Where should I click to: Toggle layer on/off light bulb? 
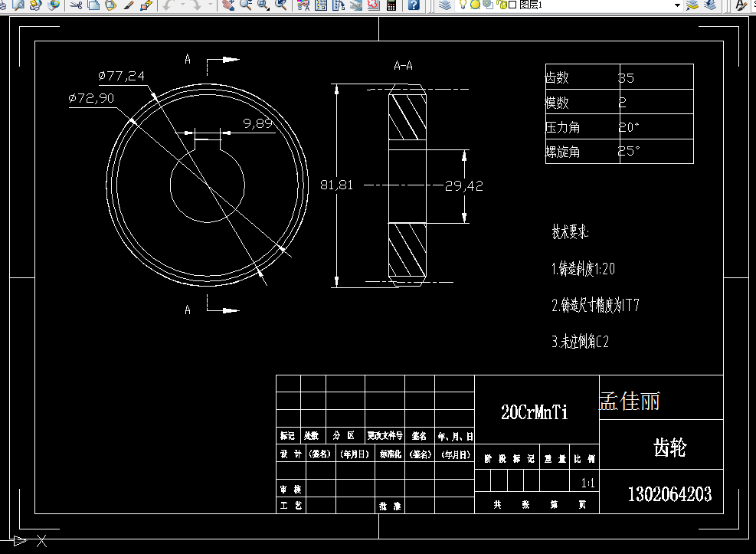[463, 5]
